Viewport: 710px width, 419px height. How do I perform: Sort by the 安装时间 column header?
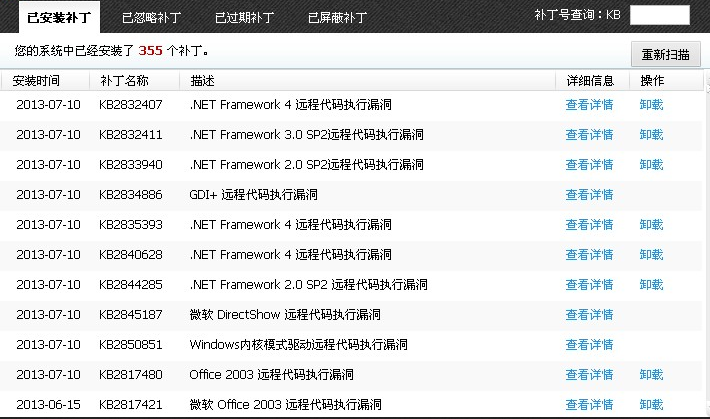click(36, 81)
